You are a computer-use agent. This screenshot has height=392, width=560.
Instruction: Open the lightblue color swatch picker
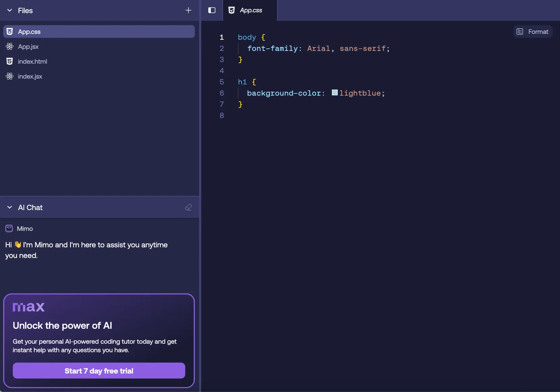335,92
